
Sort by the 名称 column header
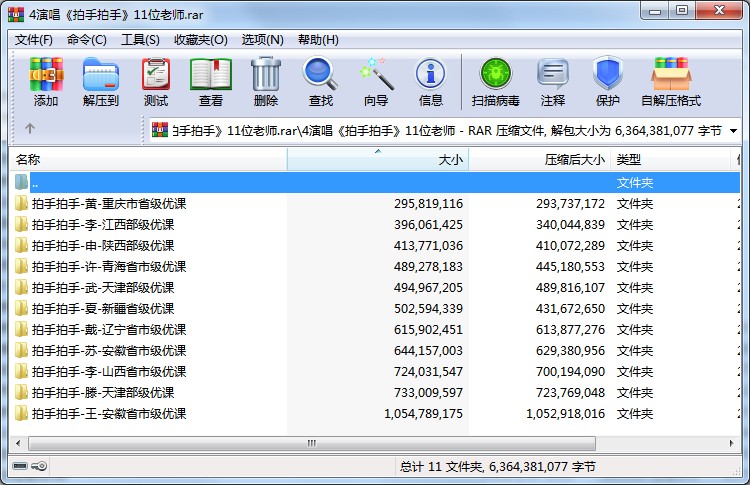148,159
